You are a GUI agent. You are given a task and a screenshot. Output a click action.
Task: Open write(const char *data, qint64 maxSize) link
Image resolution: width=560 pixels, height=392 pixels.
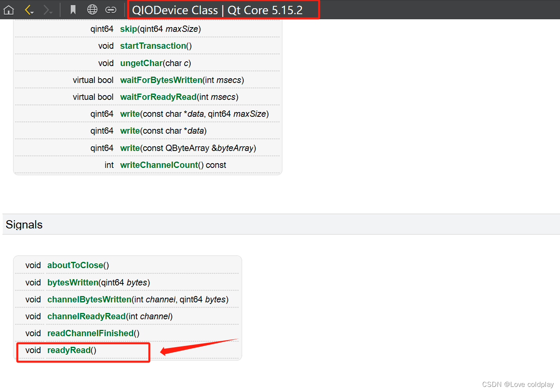click(130, 114)
